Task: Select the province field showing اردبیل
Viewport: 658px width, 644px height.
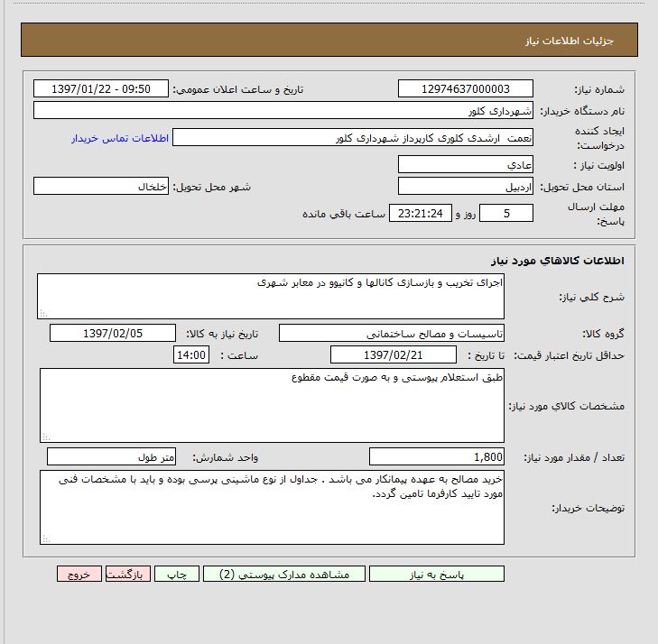Action: tap(465, 187)
